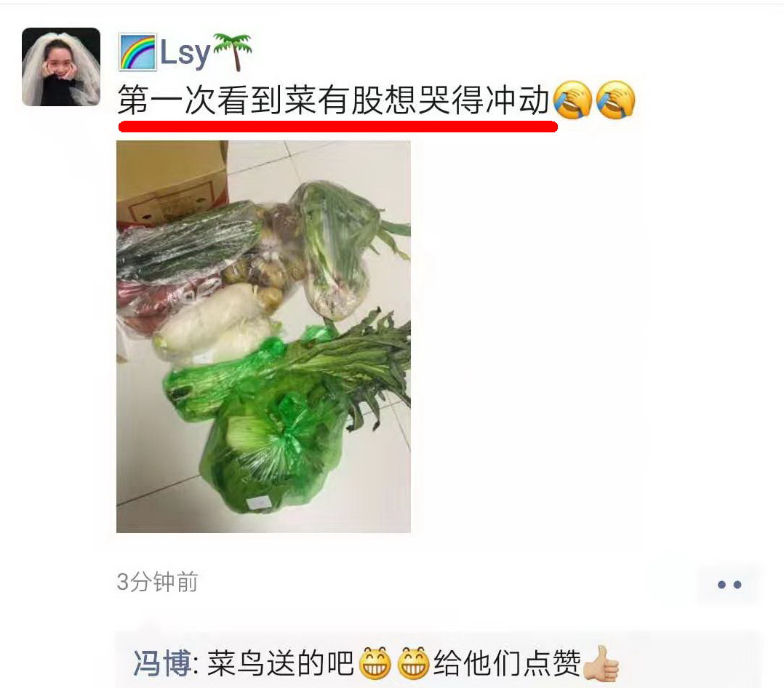784x688 pixels.
Task: Click the palm tree emoji after Lsy
Action: [232, 52]
